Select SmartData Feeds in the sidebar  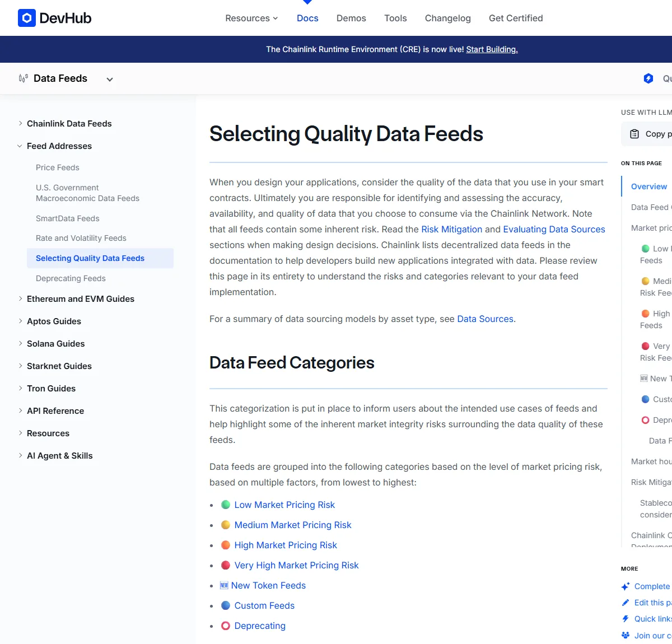(x=68, y=218)
